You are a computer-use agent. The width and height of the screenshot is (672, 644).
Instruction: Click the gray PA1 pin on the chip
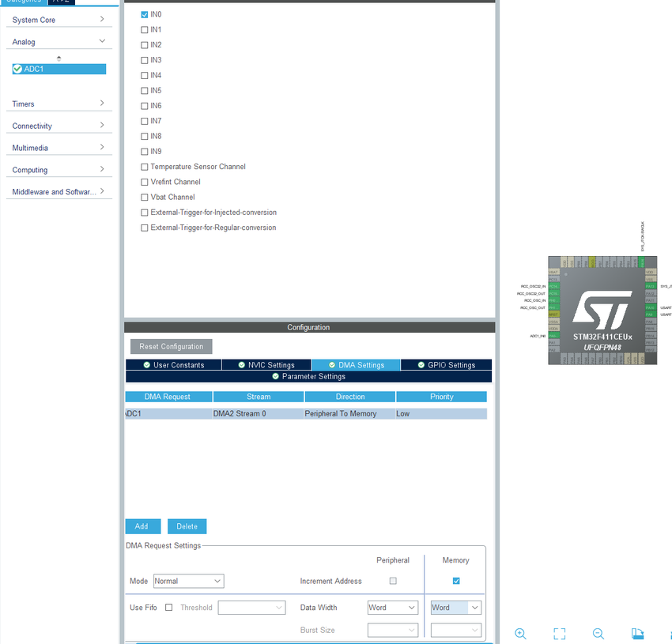pos(554,342)
